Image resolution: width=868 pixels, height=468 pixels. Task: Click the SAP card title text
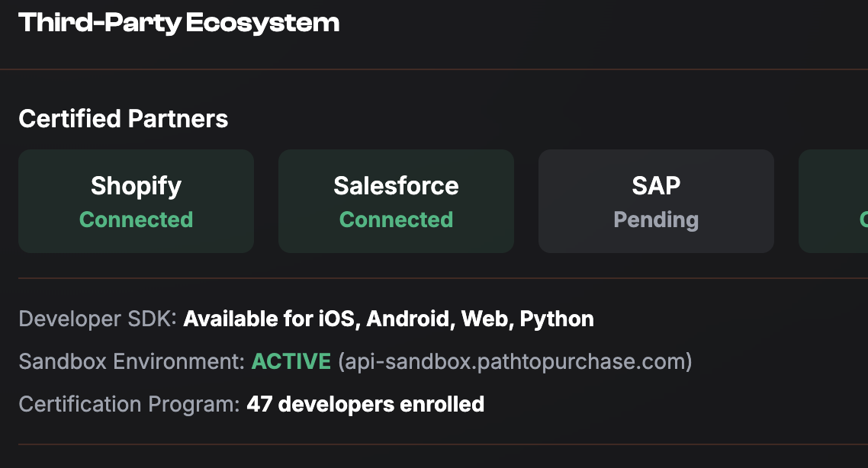click(656, 185)
